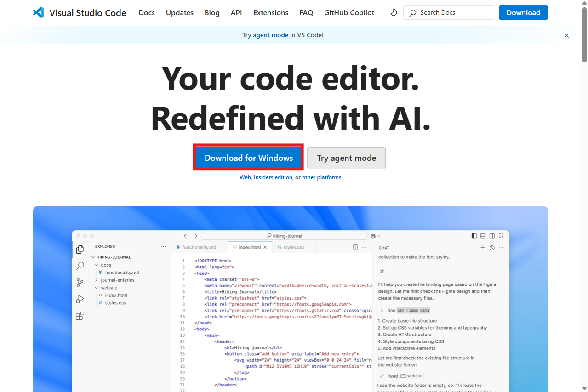Click the get_Figma_data code label
Image resolution: width=588 pixels, height=392 pixels.
click(413, 310)
